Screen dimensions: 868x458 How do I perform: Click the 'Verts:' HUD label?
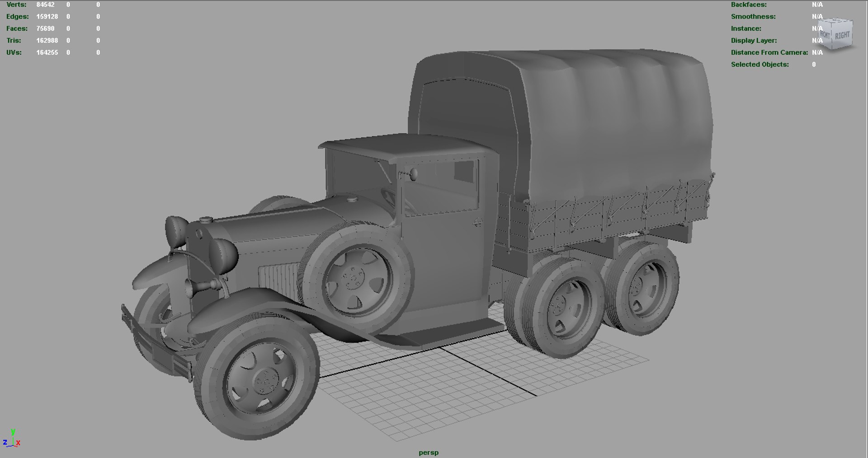tap(16, 5)
